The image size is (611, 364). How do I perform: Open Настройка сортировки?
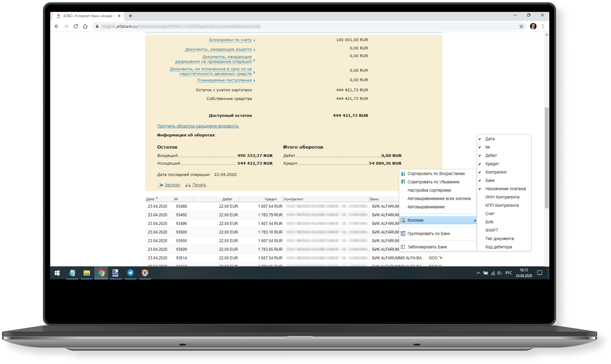(438, 191)
